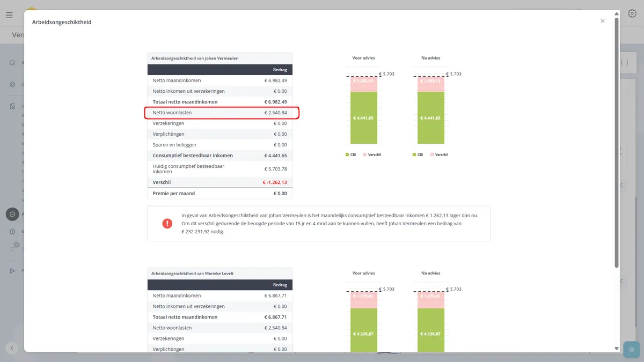Viewport: 644px width, 362px height.
Task: Click the Bedrag column header for Johan Vermeulen
Action: point(280,70)
